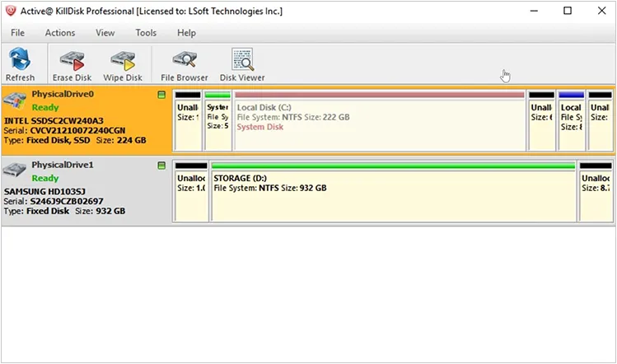Viewport: 617px width, 364px height.
Task: Open the File Browser tool
Action: coord(185,65)
